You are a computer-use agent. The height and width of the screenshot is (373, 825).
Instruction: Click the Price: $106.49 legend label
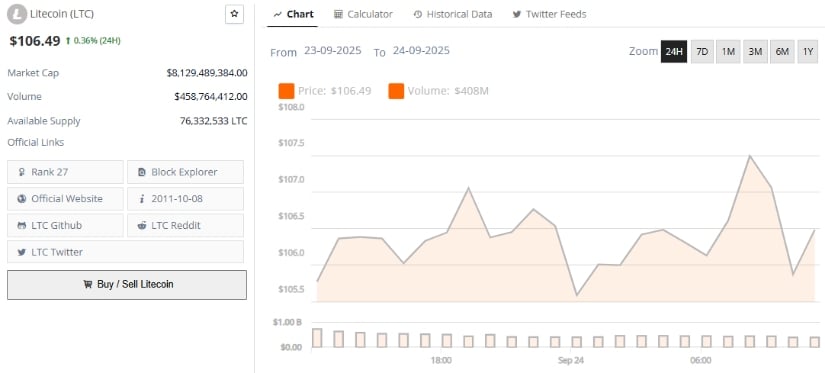click(335, 91)
